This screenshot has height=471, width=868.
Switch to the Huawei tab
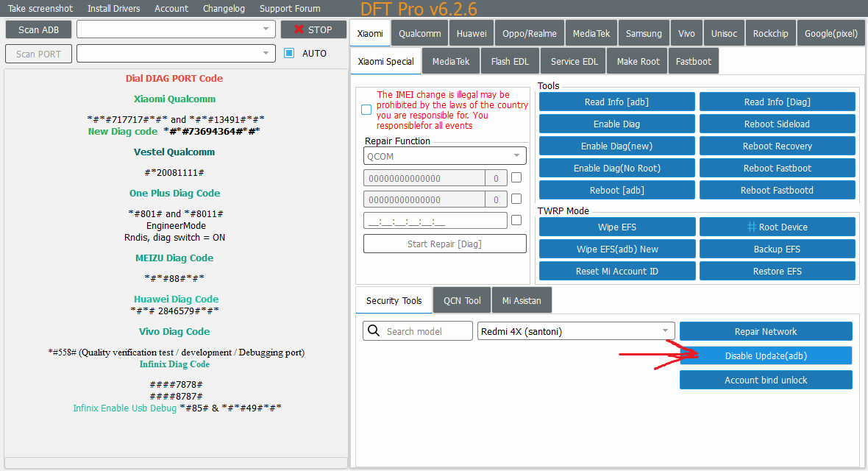pos(472,33)
